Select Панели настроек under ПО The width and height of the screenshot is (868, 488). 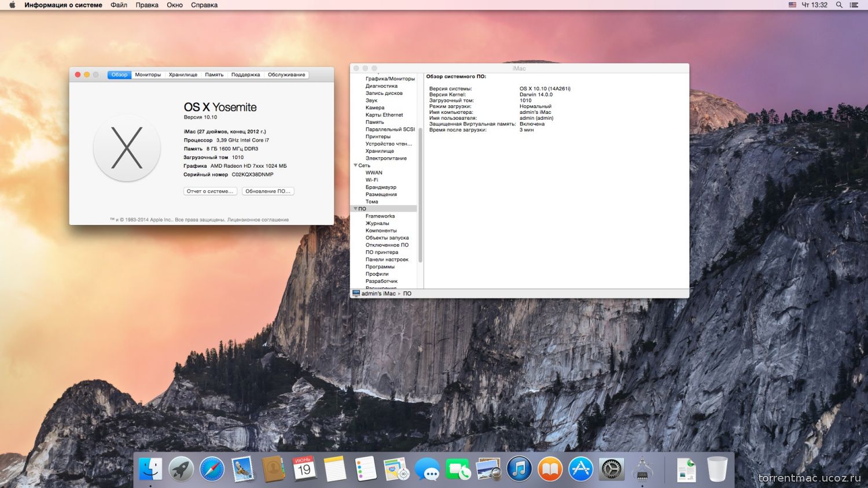387,260
